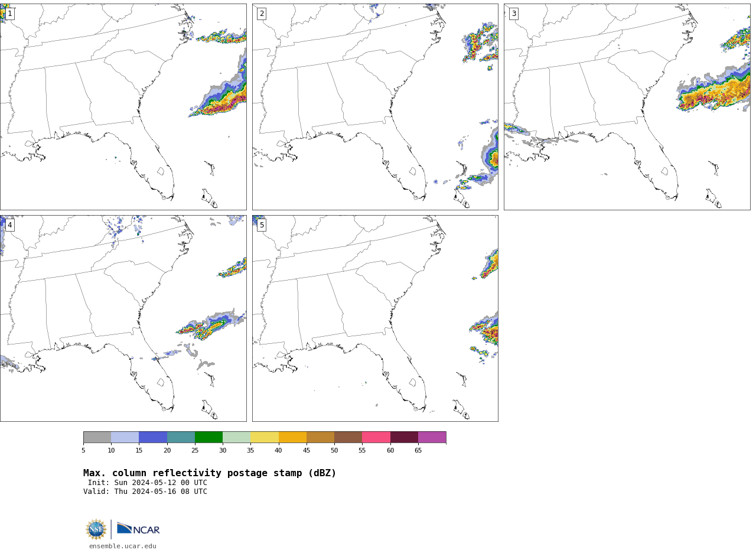Click the member number 5 label box
Image resolution: width=756 pixels, height=553 pixels.
point(262,225)
